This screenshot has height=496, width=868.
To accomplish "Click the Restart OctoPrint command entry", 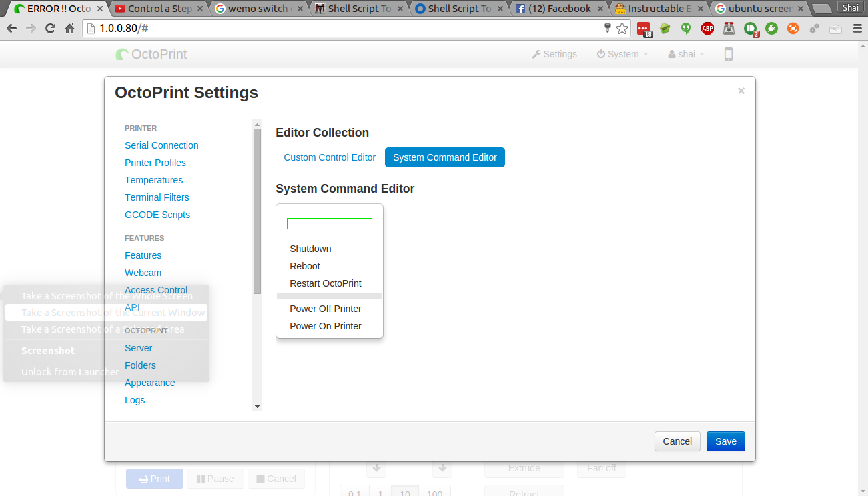I will [326, 283].
